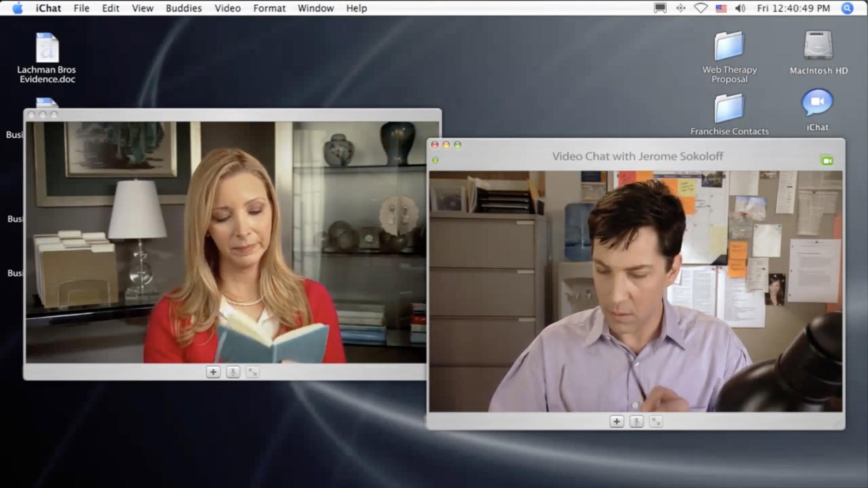Open the Wi-Fi status menu
The image size is (868, 488).
coord(701,8)
